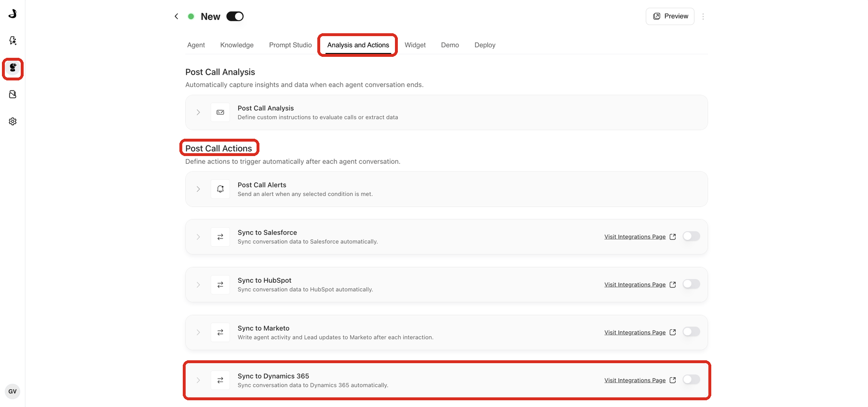868x407 pixels.
Task: Open settings via the gear icon
Action: click(13, 121)
